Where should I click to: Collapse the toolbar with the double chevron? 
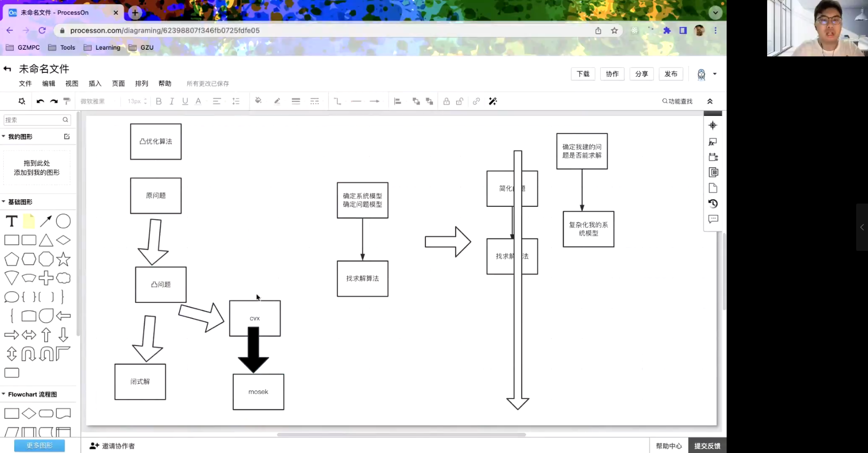(x=710, y=101)
